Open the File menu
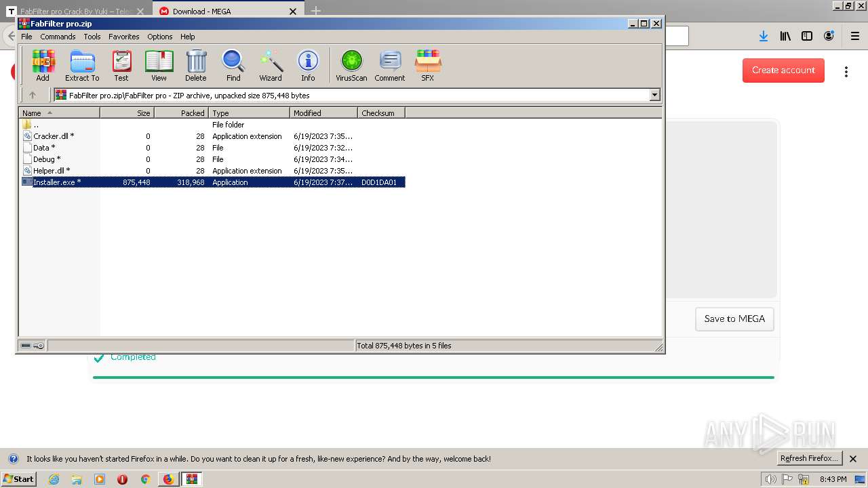The image size is (868, 488). [26, 37]
